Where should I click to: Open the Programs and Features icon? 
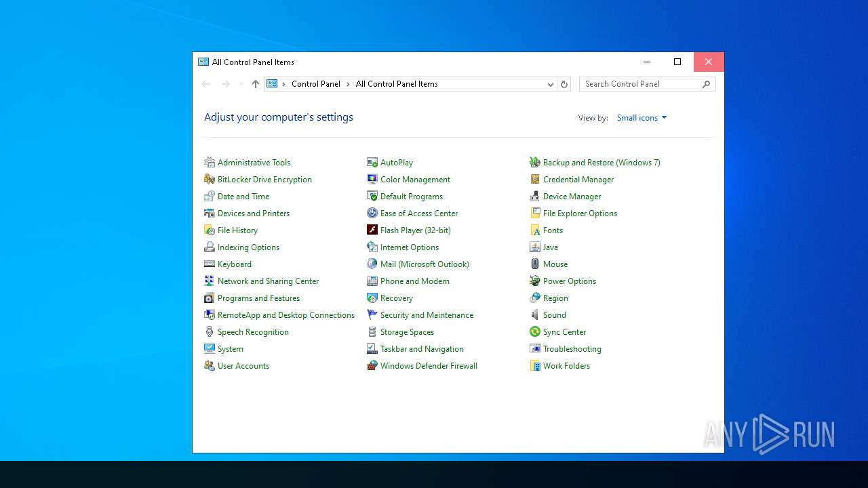(210, 298)
